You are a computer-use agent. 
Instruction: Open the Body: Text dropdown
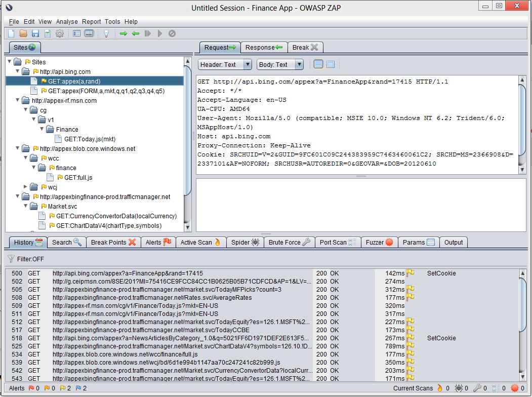279,64
